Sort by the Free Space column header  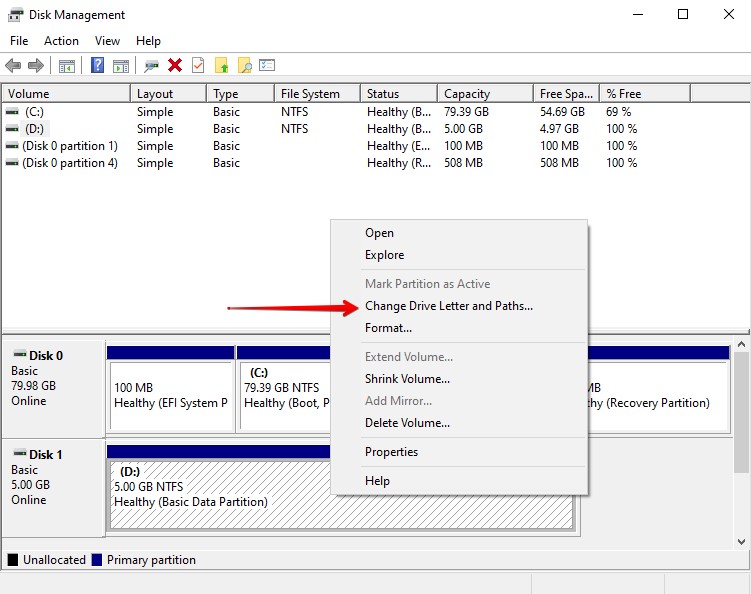tap(567, 93)
